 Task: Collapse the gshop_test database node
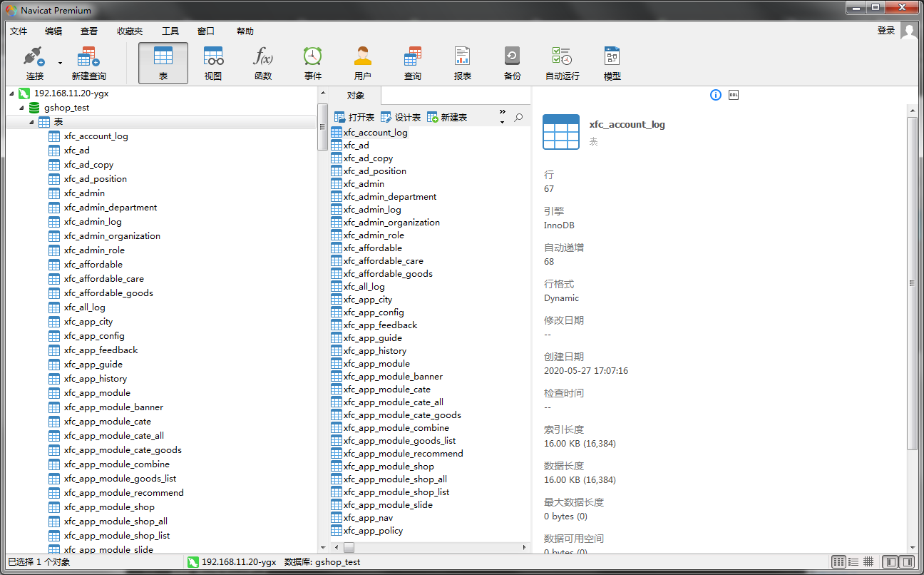tap(22, 108)
